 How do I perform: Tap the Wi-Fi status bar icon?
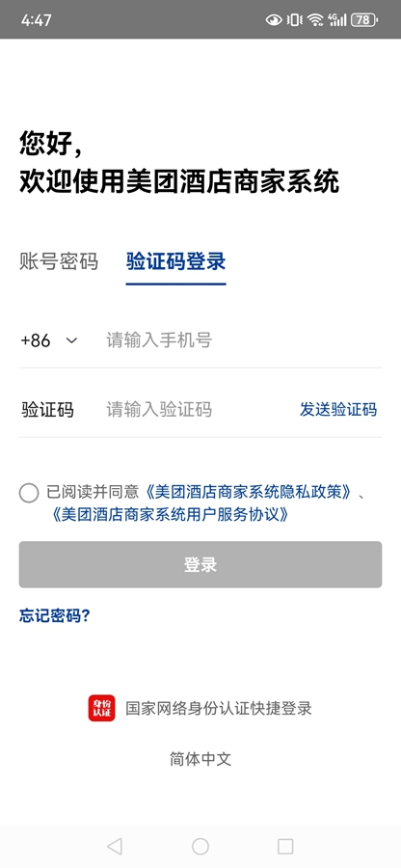click(315, 20)
